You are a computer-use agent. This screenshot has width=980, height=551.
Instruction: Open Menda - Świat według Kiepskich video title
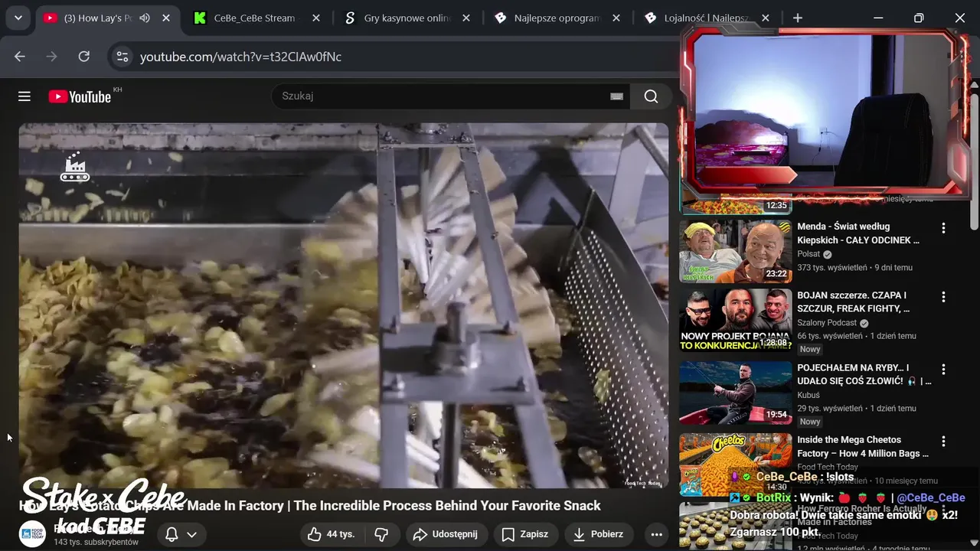coord(858,233)
